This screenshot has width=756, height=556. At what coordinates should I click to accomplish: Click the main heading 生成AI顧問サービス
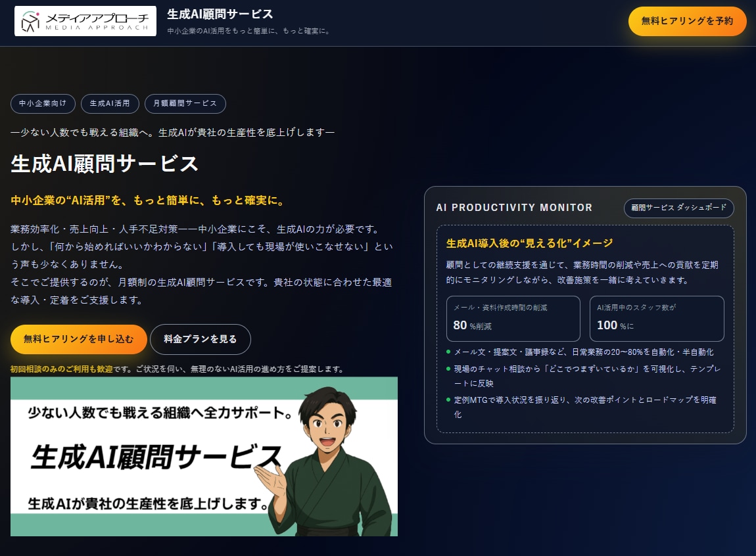pos(105,164)
